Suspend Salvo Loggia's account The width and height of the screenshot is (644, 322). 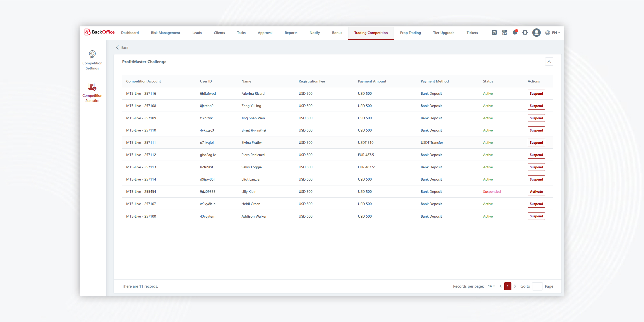click(x=536, y=167)
